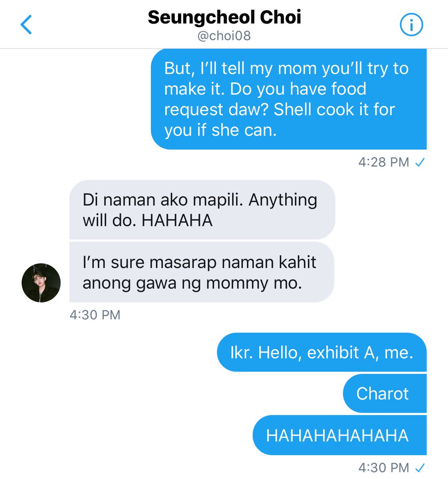448x479 pixels.
Task: Tap the checkmark beside 4:28 PM timestamp
Action: tap(420, 162)
